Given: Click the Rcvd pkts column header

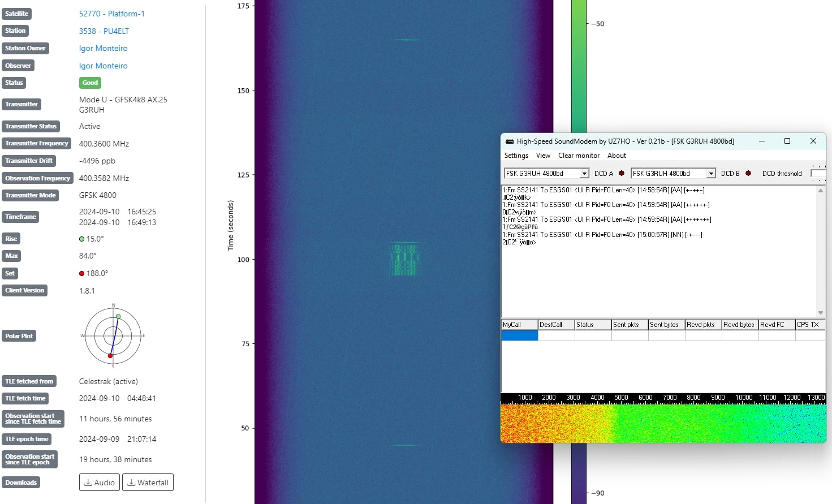Looking at the screenshot, I should (704, 325).
